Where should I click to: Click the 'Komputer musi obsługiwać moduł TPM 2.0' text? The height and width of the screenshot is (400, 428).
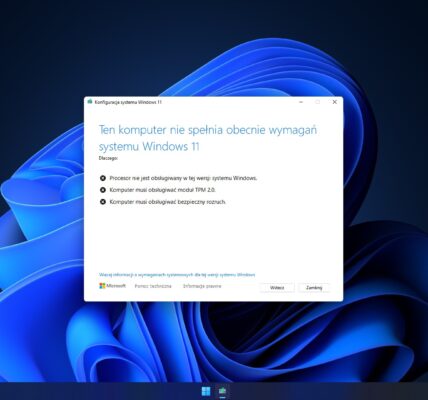click(163, 190)
